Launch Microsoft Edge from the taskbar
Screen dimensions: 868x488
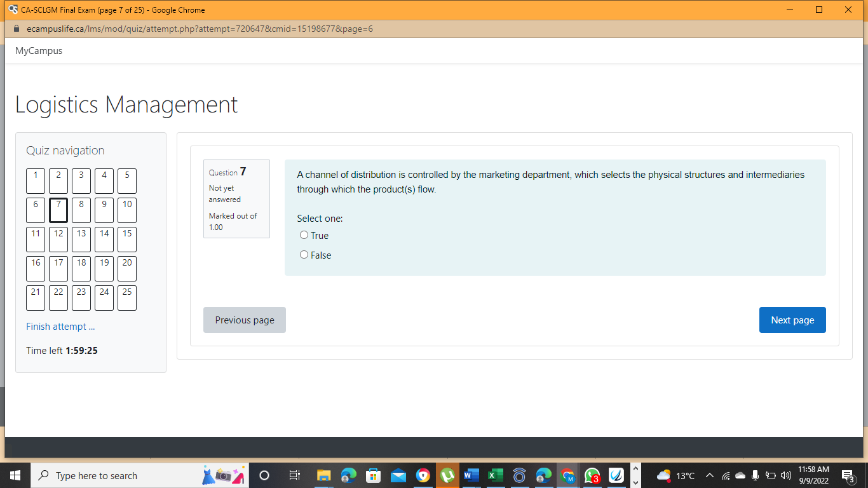point(543,475)
